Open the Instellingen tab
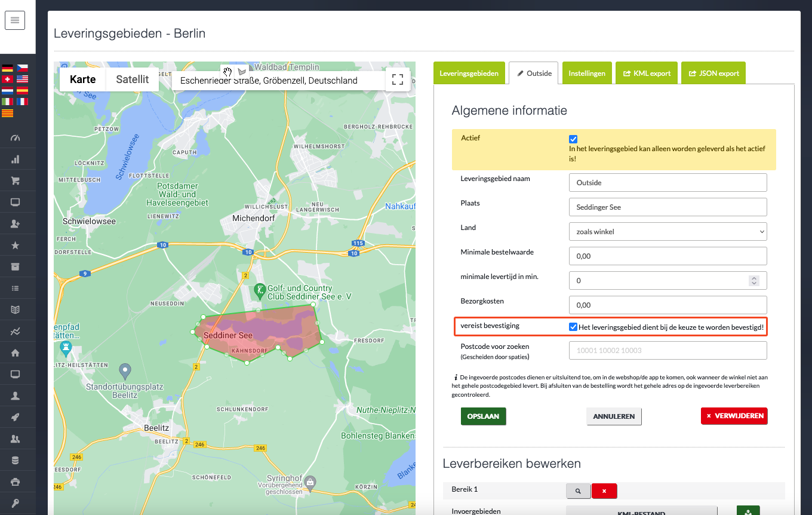The height and width of the screenshot is (515, 812). pyautogui.click(x=587, y=73)
